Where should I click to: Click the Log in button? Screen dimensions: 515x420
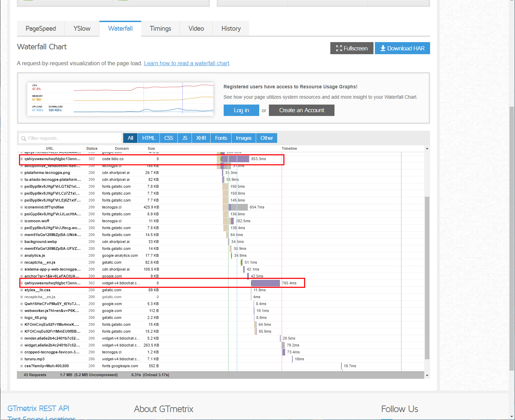[241, 110]
